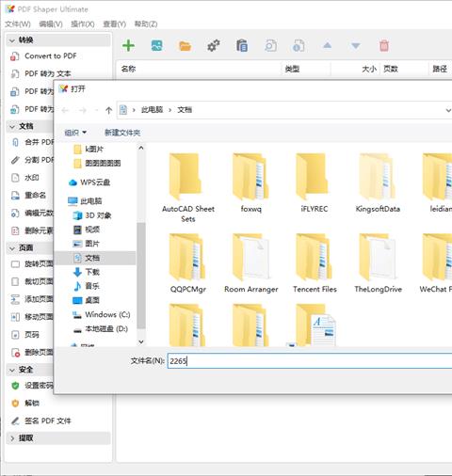Select 页码 page number sidebar item
This screenshot has width=452, height=476.
(x=32, y=335)
